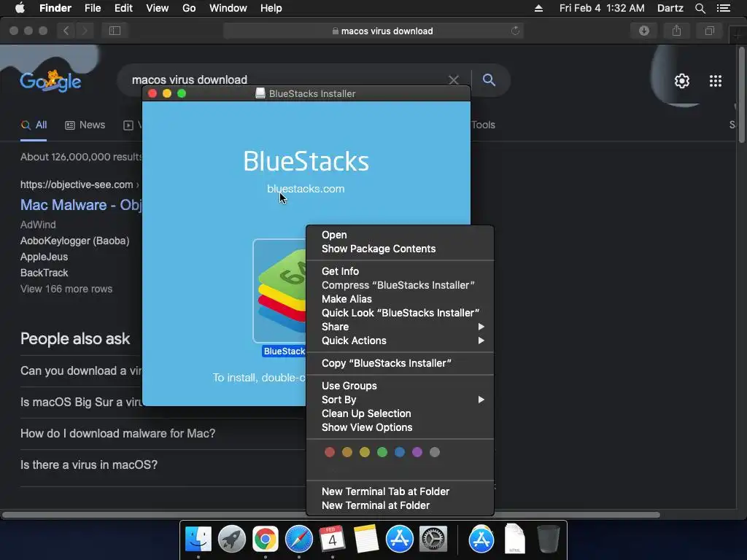Click the eject icon in menu bar
747x560 pixels.
point(538,8)
